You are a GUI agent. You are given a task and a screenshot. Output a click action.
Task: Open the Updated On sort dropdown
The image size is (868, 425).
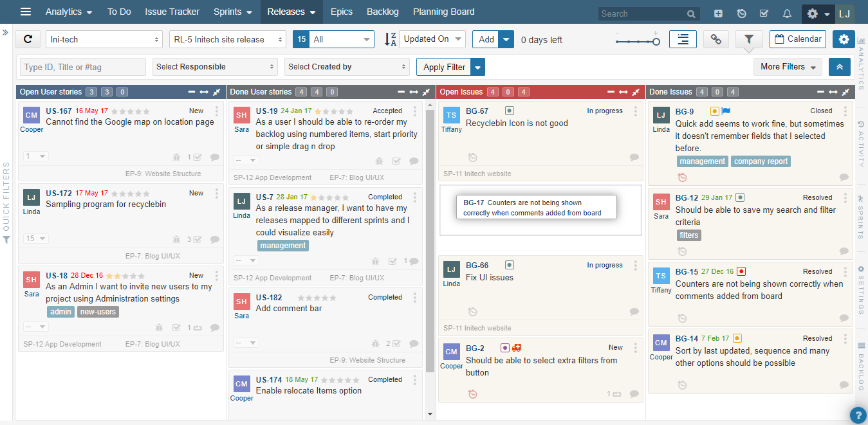pyautogui.click(x=432, y=39)
